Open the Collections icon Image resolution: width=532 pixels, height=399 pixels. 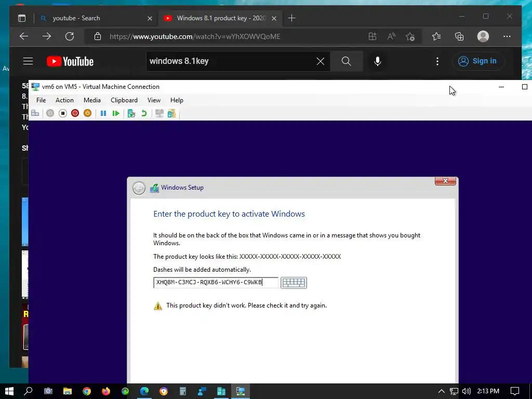pyautogui.click(x=459, y=36)
